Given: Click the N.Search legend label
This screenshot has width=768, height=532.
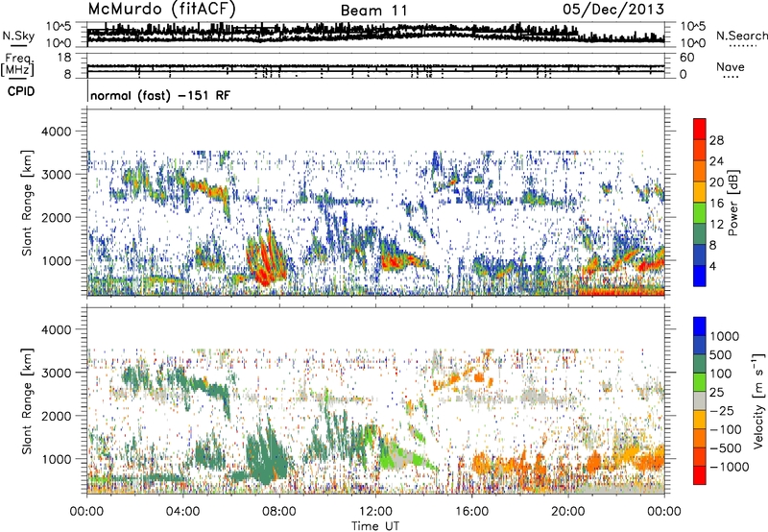Looking at the screenshot, I should coord(741,36).
